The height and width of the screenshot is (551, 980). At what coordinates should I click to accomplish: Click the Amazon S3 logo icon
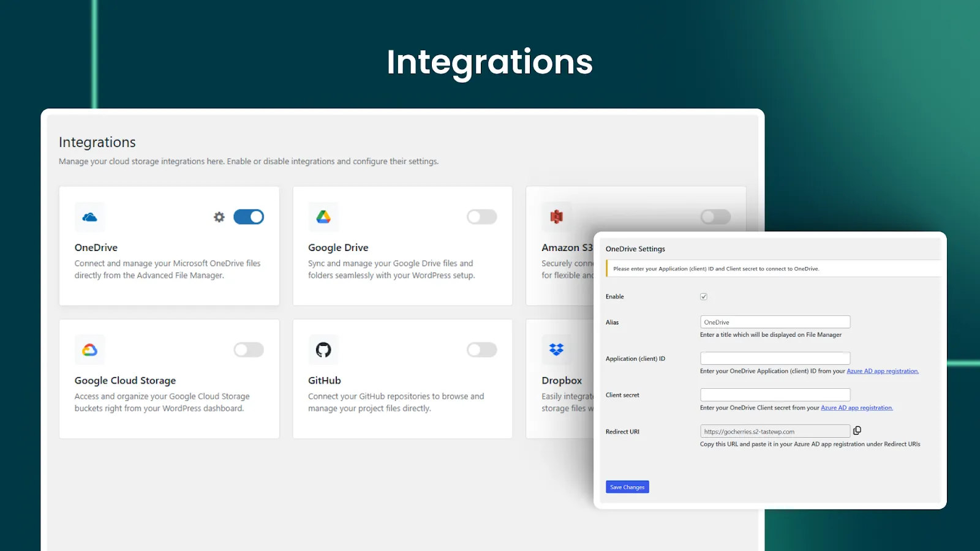pos(556,217)
